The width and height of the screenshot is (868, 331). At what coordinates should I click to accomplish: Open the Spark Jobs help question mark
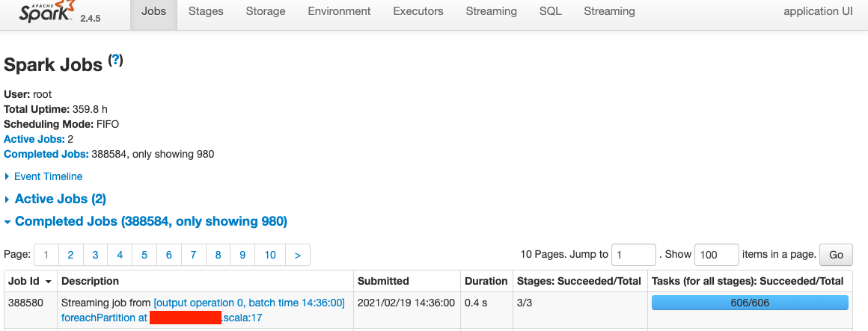[x=116, y=61]
